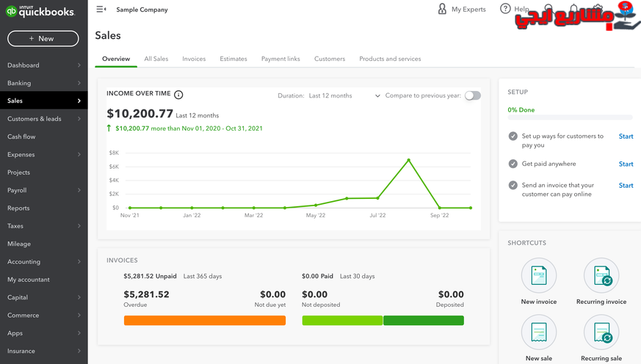Open the Duration Last 12 months dropdown
This screenshot has width=641, height=364.
point(344,95)
